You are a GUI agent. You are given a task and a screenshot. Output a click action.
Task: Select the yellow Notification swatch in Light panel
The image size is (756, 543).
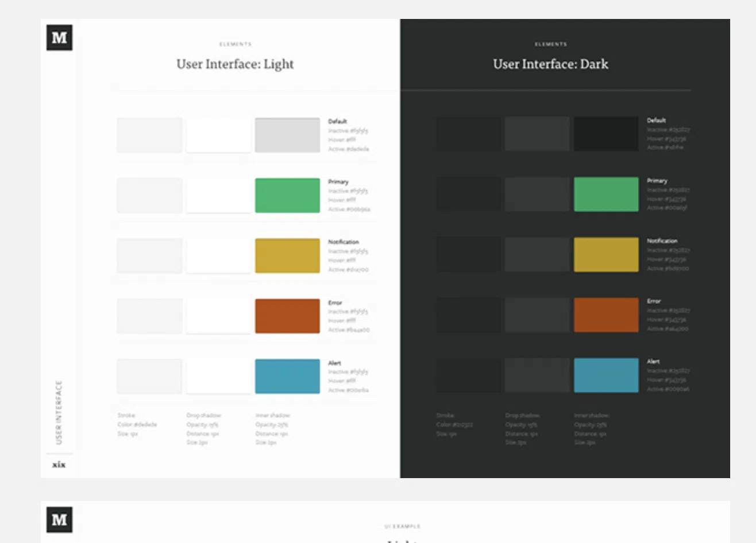pos(287,256)
